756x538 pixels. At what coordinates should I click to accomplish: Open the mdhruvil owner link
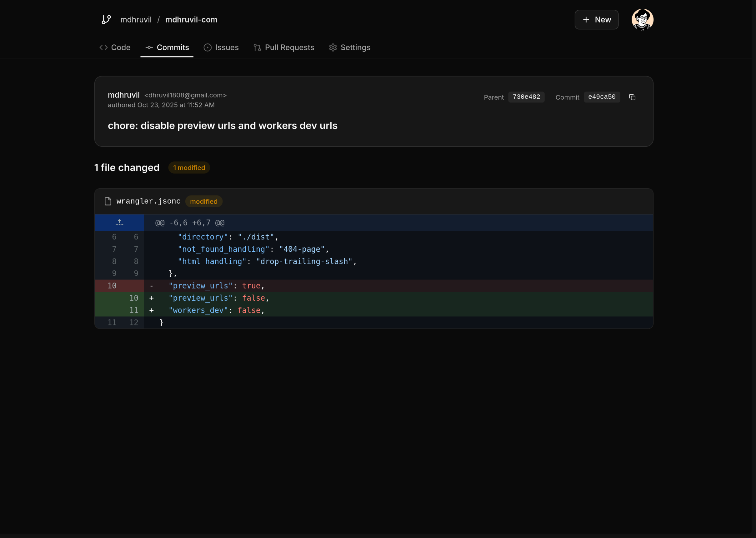(136, 20)
